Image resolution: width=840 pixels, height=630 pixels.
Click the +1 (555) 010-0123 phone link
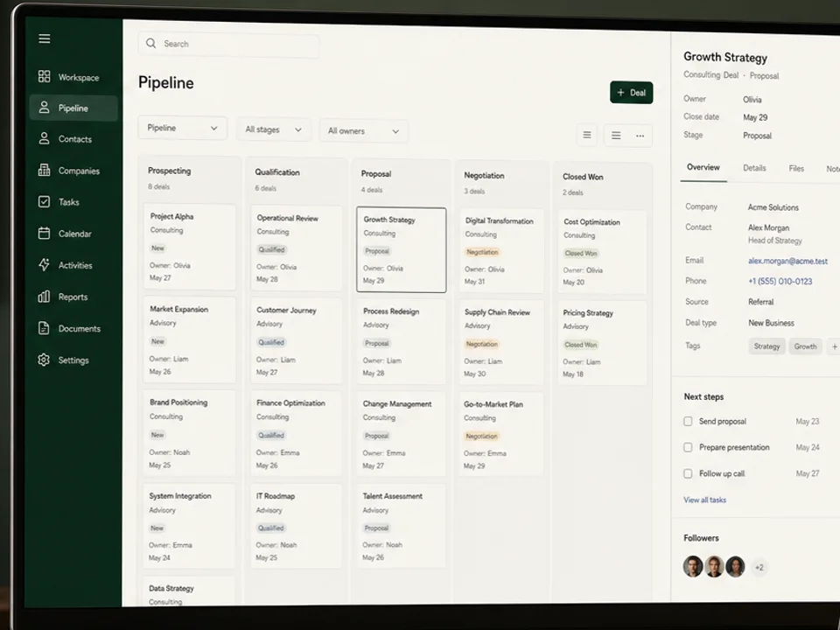pos(780,281)
